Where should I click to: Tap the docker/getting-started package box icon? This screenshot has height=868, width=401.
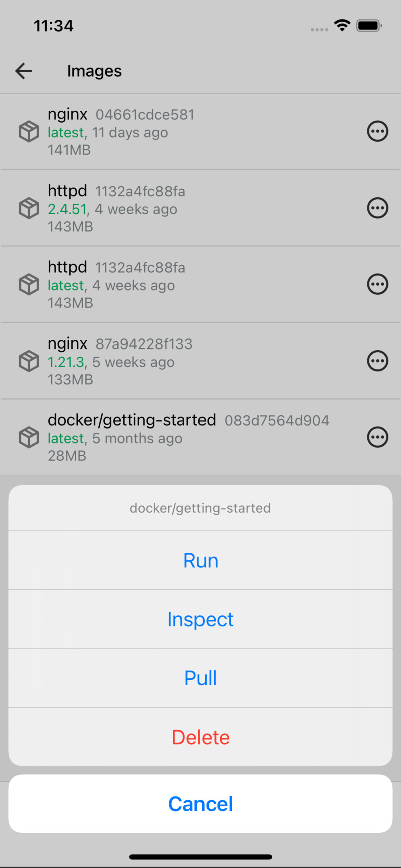(x=29, y=438)
